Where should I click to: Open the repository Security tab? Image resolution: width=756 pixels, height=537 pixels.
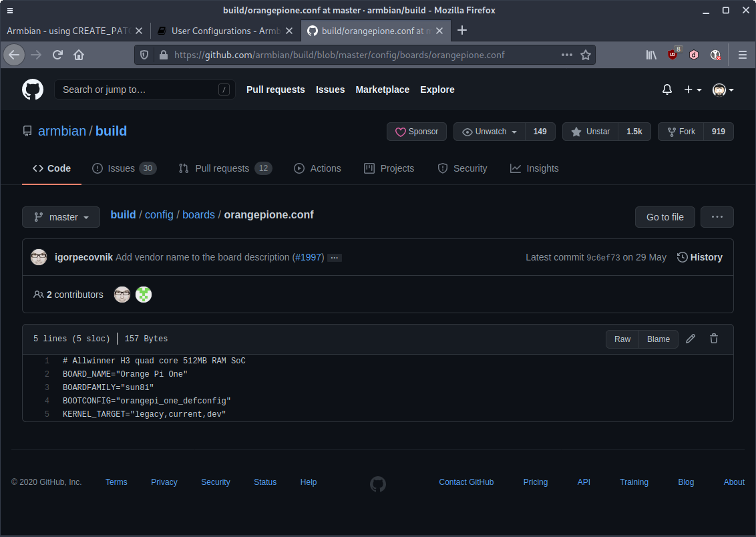coord(462,168)
